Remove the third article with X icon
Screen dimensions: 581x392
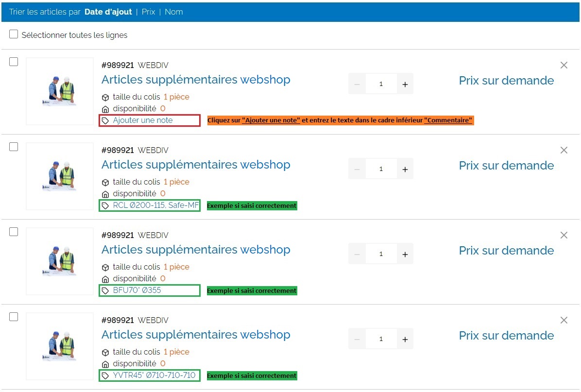pos(564,235)
